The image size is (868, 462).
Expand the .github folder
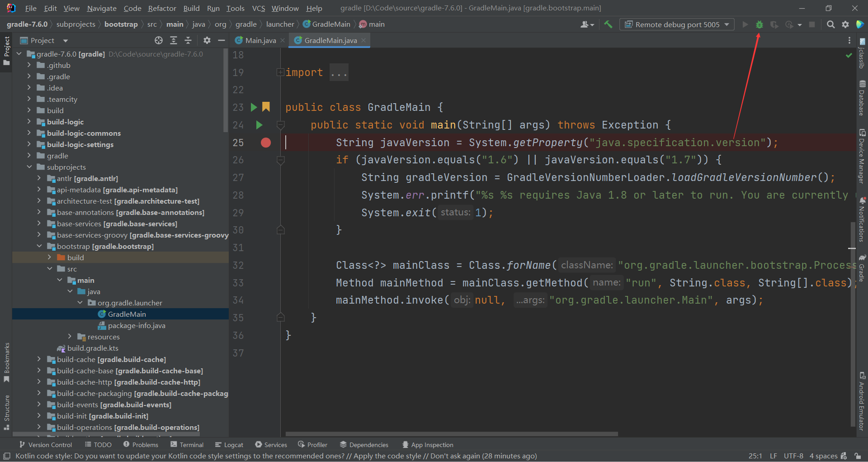(x=29, y=65)
